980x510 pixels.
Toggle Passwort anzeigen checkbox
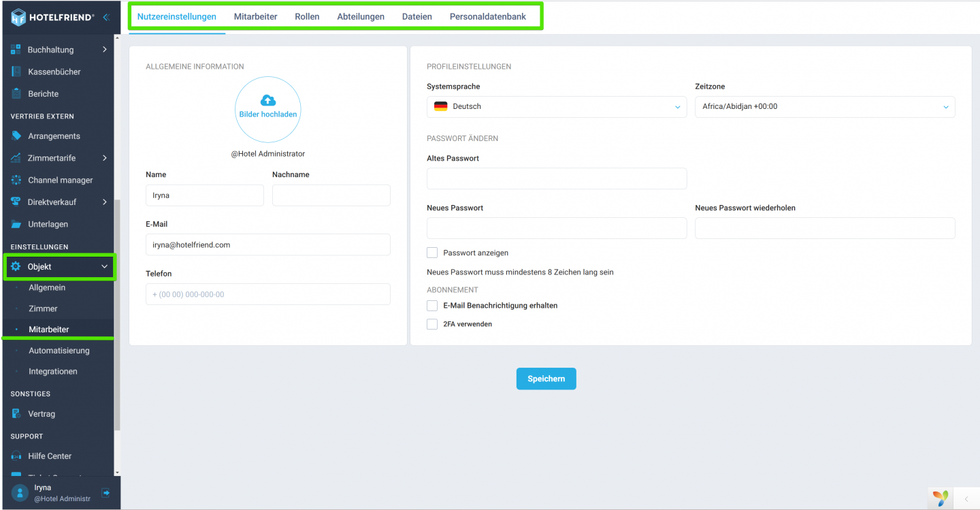432,253
